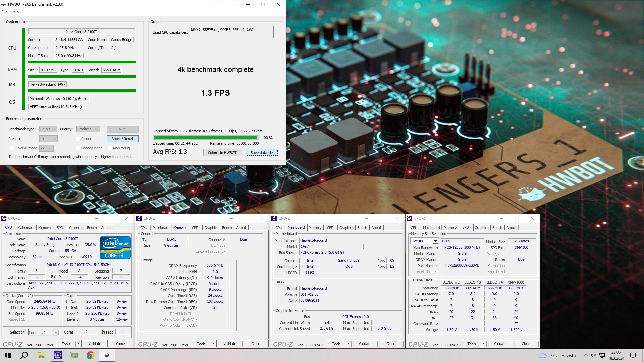Click CPU-Z title icon of CPU window
The image size is (644, 362).
4,218
